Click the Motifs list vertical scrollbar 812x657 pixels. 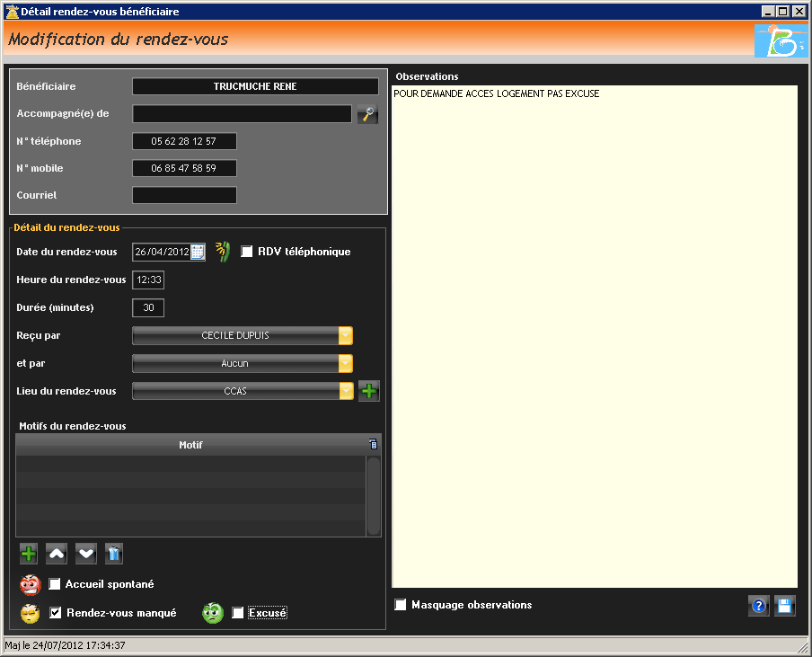click(x=373, y=494)
